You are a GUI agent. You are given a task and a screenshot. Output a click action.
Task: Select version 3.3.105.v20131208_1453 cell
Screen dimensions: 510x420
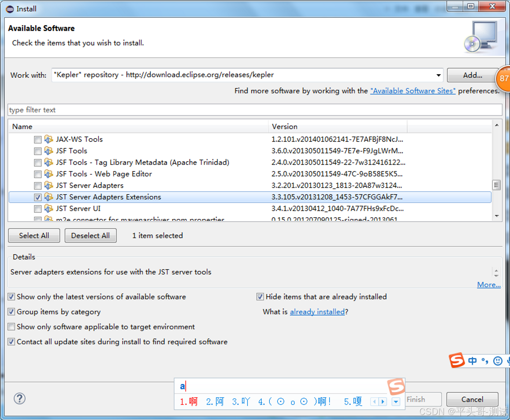[337, 197]
